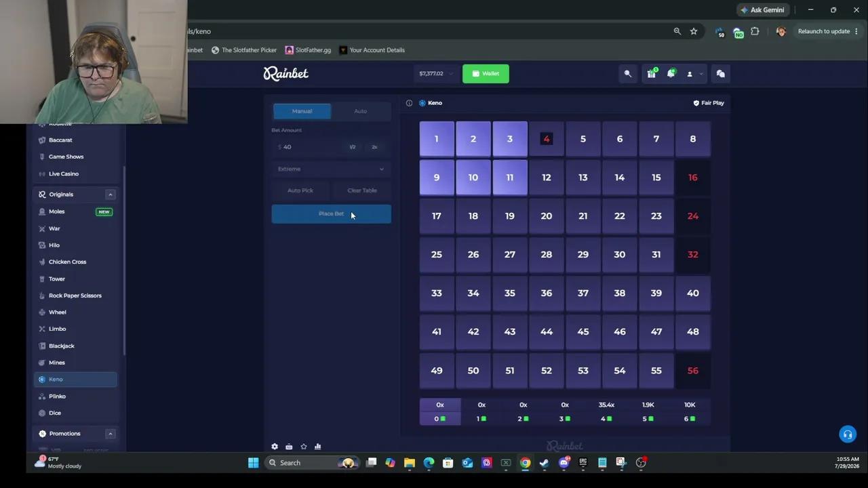Add Keno to favorites with star icon
868x488 pixels.
click(303, 447)
